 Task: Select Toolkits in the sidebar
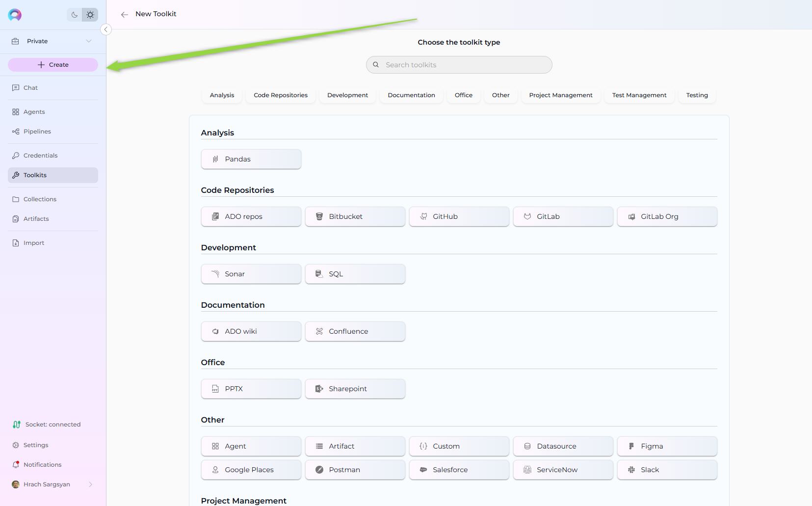click(53, 175)
